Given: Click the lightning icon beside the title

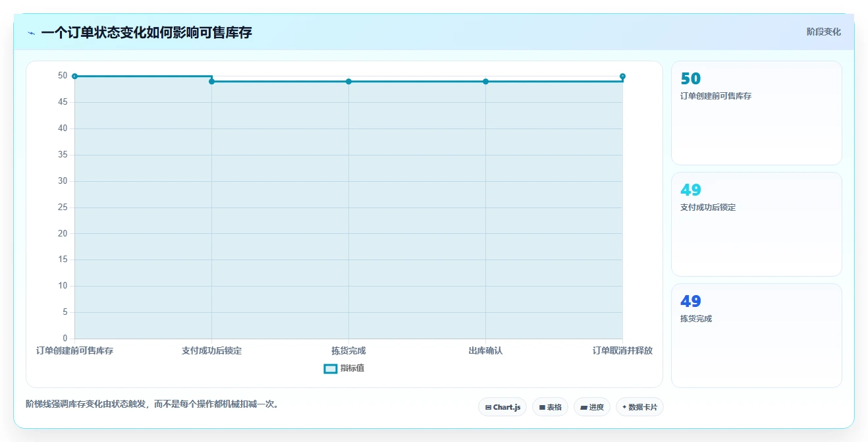Looking at the screenshot, I should coord(31,33).
